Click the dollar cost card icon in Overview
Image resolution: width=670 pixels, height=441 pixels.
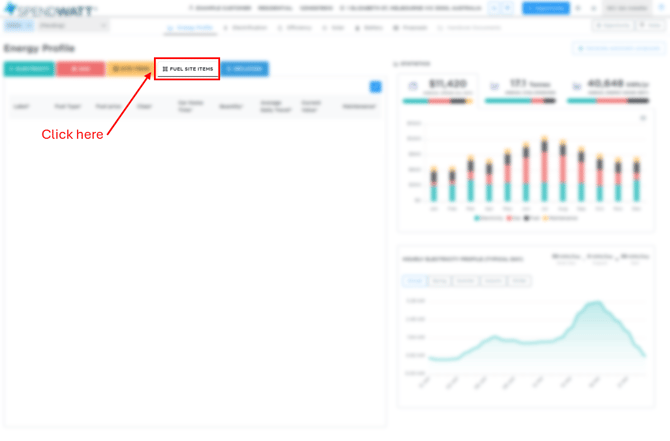[x=413, y=87]
